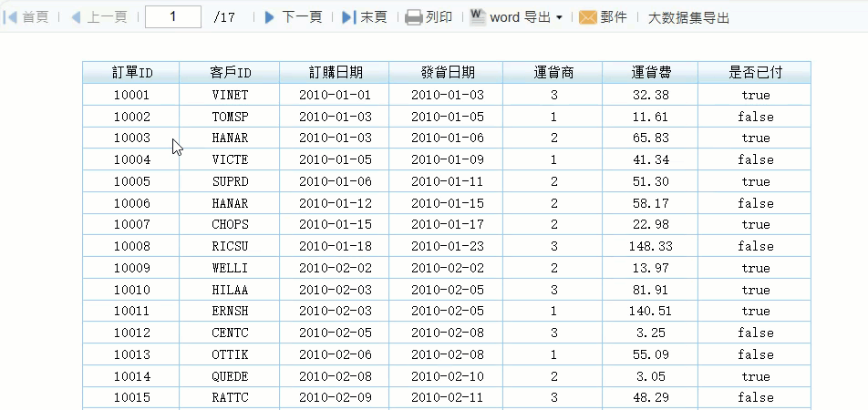The image size is (868, 410).
Task: Select freight cell 3.25
Action: 650,333
